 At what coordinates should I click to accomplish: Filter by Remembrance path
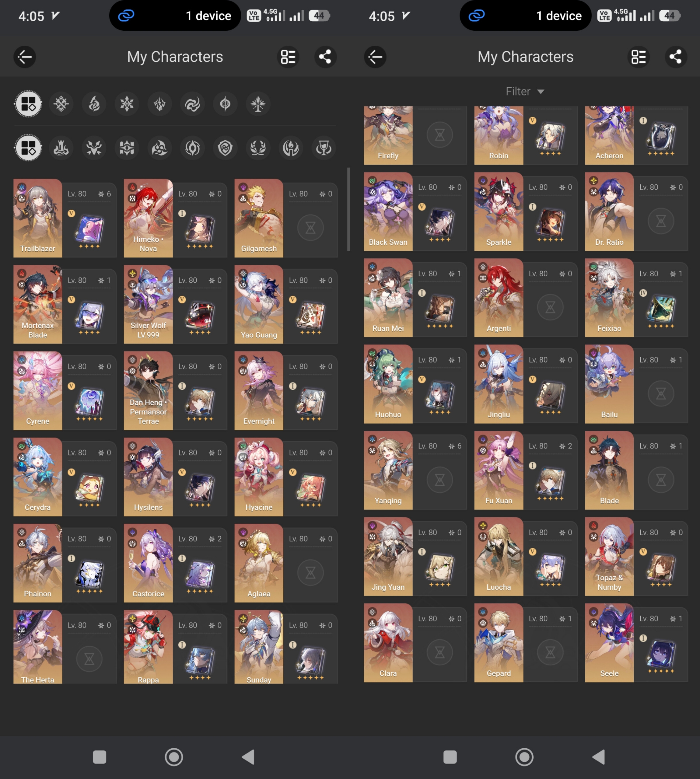coord(291,148)
